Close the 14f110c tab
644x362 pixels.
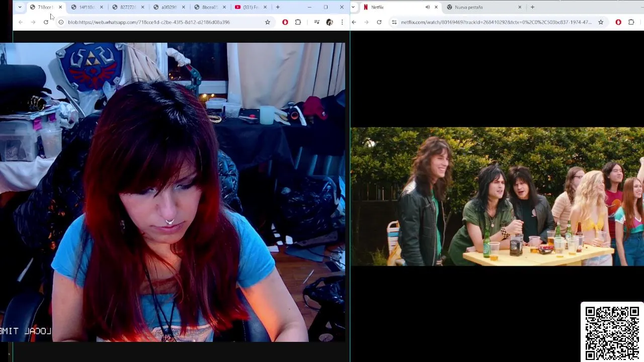pos(101,7)
